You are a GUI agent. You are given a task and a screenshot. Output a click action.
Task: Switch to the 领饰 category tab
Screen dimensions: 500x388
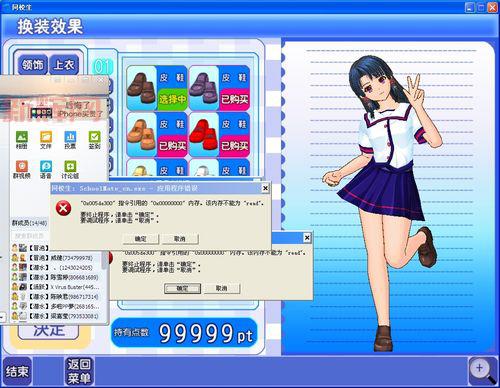[x=32, y=64]
